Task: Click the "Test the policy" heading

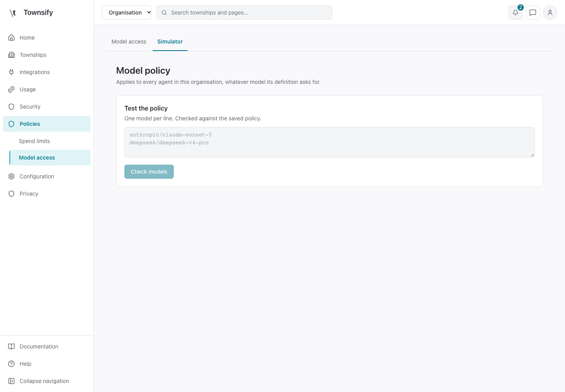Action: (x=146, y=108)
